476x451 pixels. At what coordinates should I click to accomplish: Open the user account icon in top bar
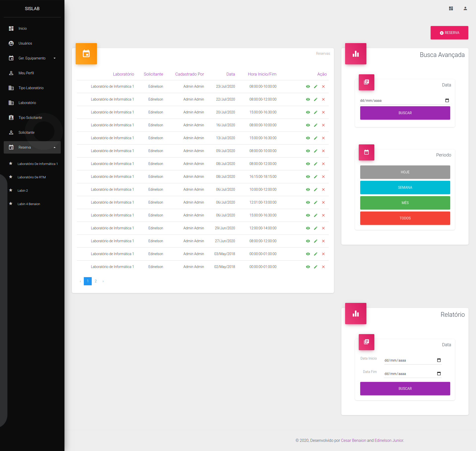click(465, 8)
